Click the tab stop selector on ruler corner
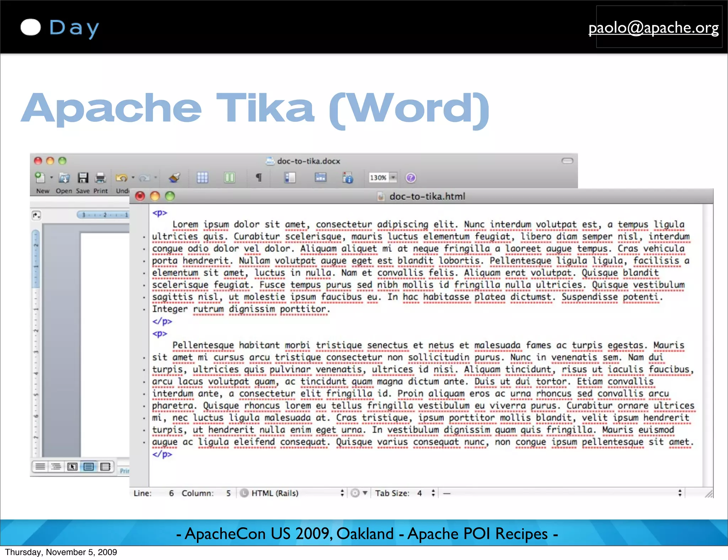This screenshot has height=560, width=728. [36, 215]
